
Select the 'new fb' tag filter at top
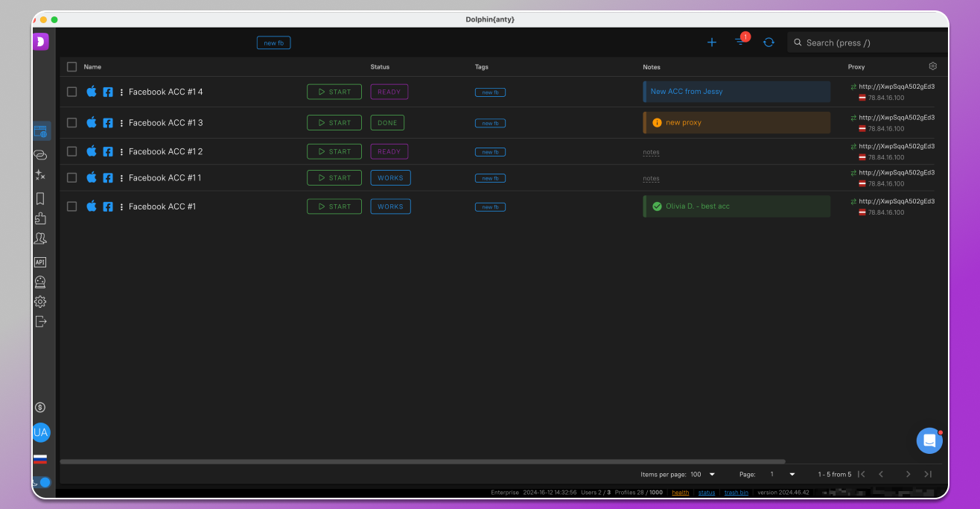coord(273,43)
